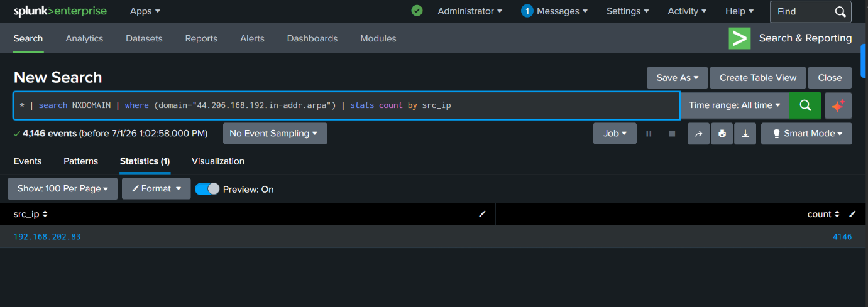Print the search results

(722, 134)
